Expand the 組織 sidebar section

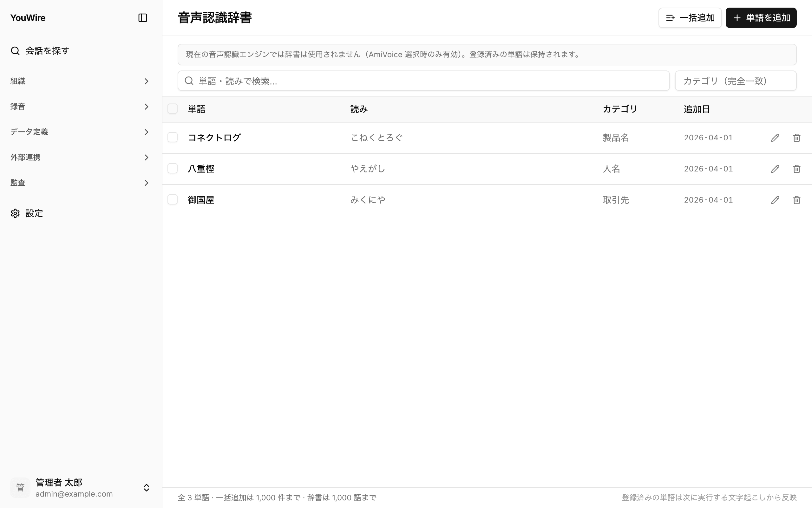click(80, 81)
